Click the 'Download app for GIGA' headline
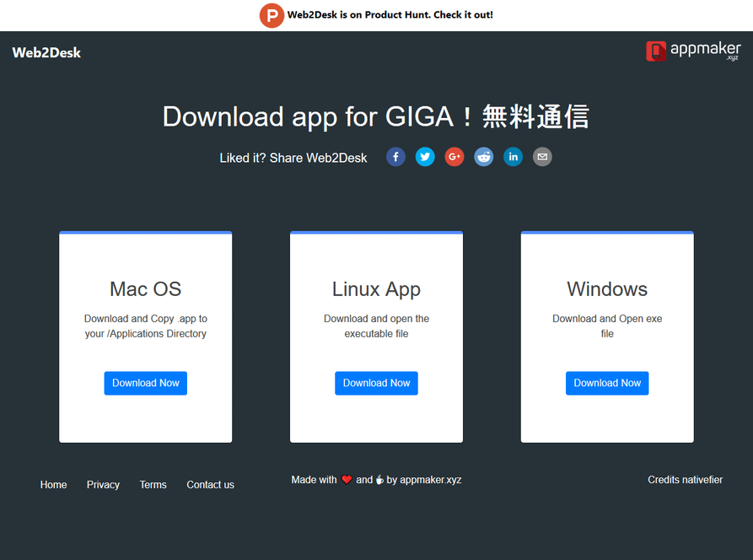Viewport: 753px width, 560px height. (x=376, y=116)
